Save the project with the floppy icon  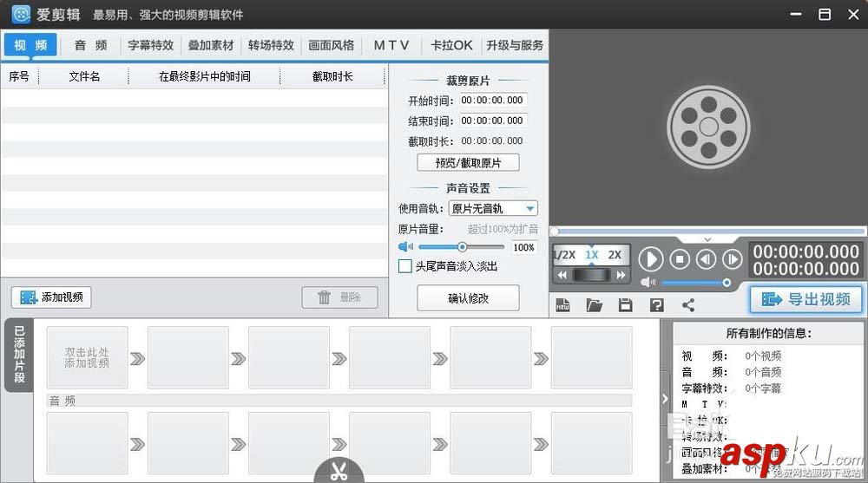click(626, 305)
